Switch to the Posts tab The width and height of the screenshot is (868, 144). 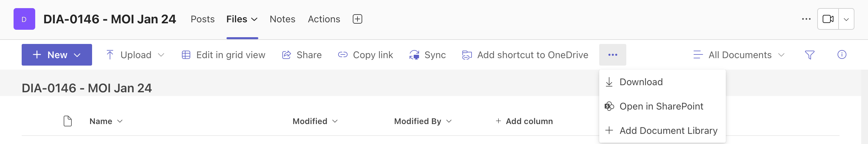click(x=202, y=19)
